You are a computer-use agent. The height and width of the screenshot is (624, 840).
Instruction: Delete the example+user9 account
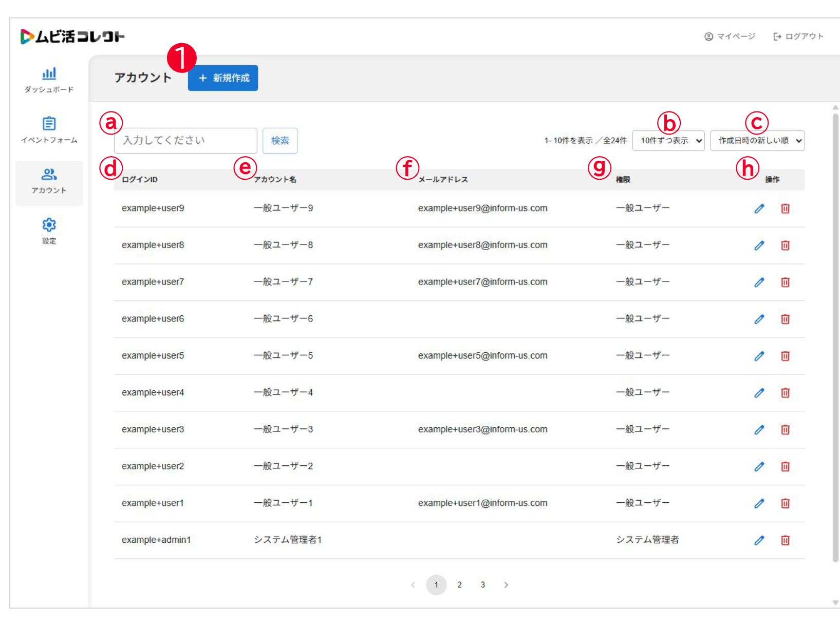(x=785, y=209)
